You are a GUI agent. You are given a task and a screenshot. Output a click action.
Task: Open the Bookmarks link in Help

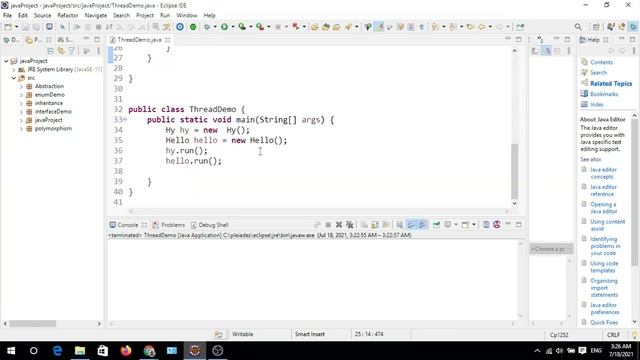tap(604, 94)
